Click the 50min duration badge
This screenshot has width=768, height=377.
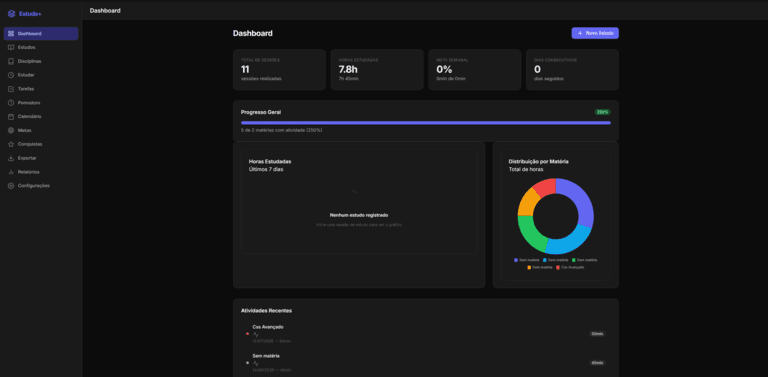click(x=597, y=334)
